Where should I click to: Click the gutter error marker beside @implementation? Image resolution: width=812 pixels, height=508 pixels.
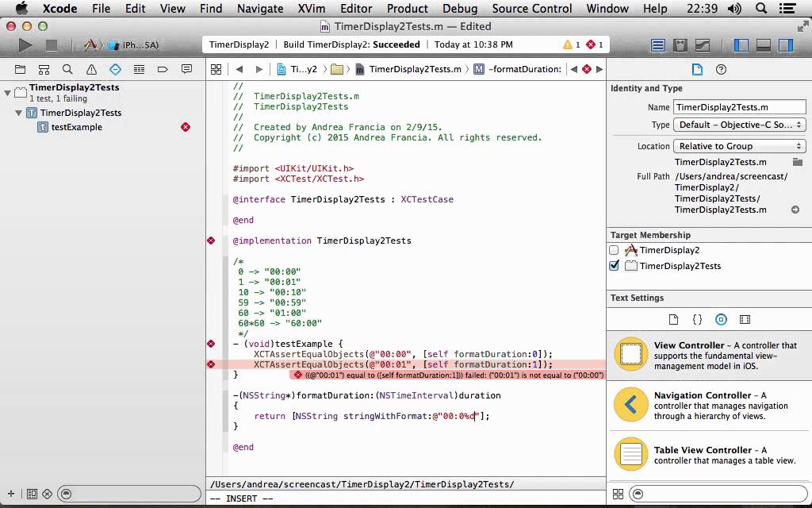(x=211, y=241)
